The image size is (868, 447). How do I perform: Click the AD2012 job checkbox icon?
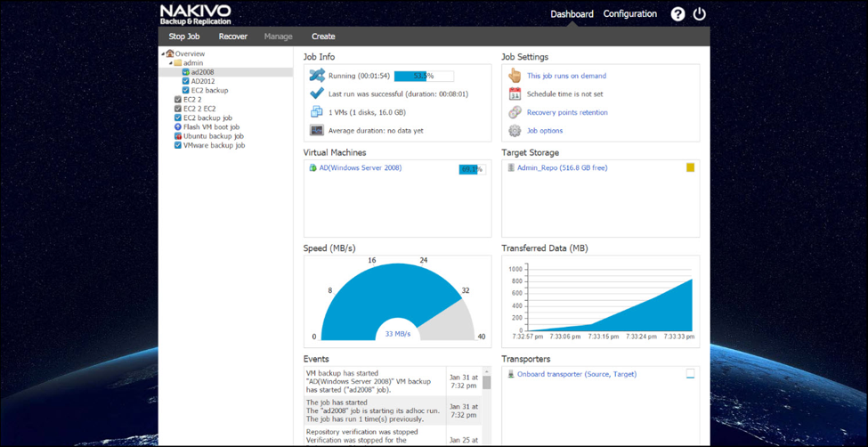(186, 81)
